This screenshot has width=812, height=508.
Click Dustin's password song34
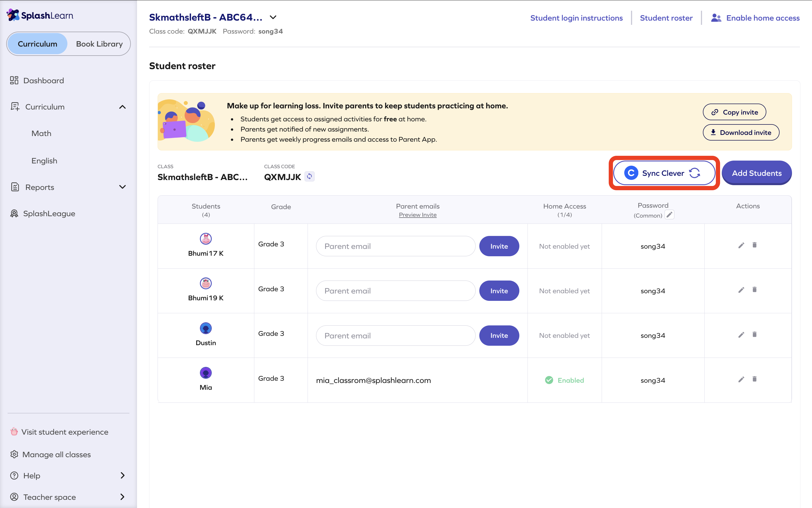coord(653,336)
